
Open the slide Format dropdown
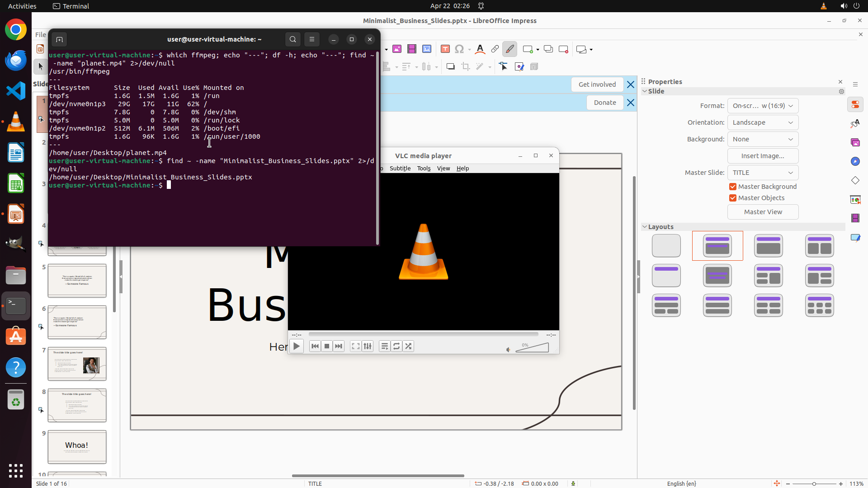(x=763, y=106)
